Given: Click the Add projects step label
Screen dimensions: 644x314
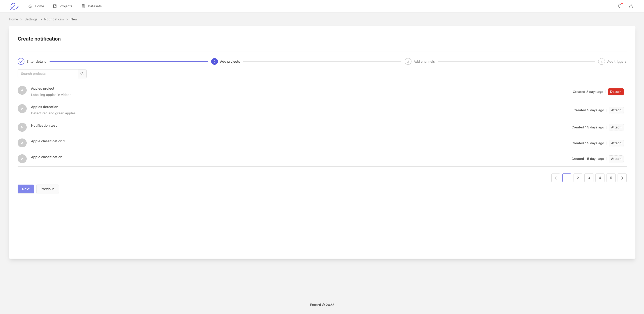Looking at the screenshot, I should point(230,61).
